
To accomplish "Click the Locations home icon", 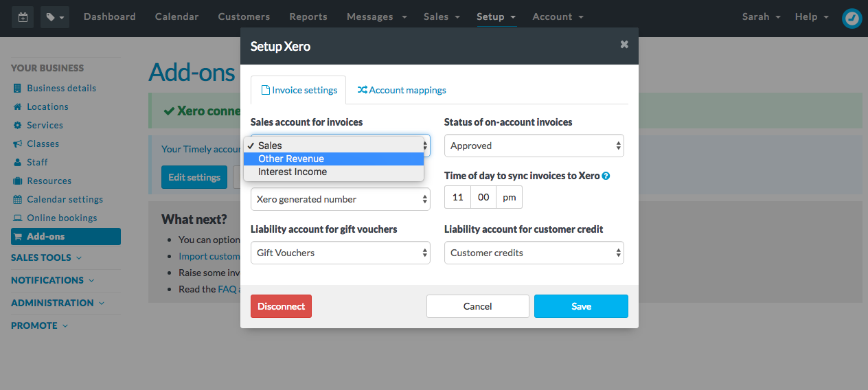I will tap(18, 106).
